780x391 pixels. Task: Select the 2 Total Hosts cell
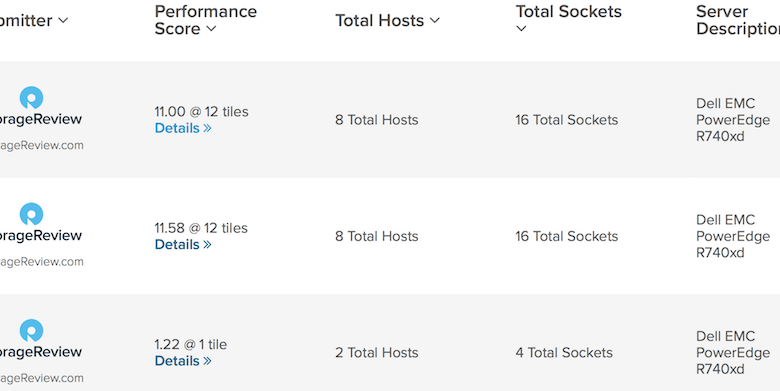377,353
